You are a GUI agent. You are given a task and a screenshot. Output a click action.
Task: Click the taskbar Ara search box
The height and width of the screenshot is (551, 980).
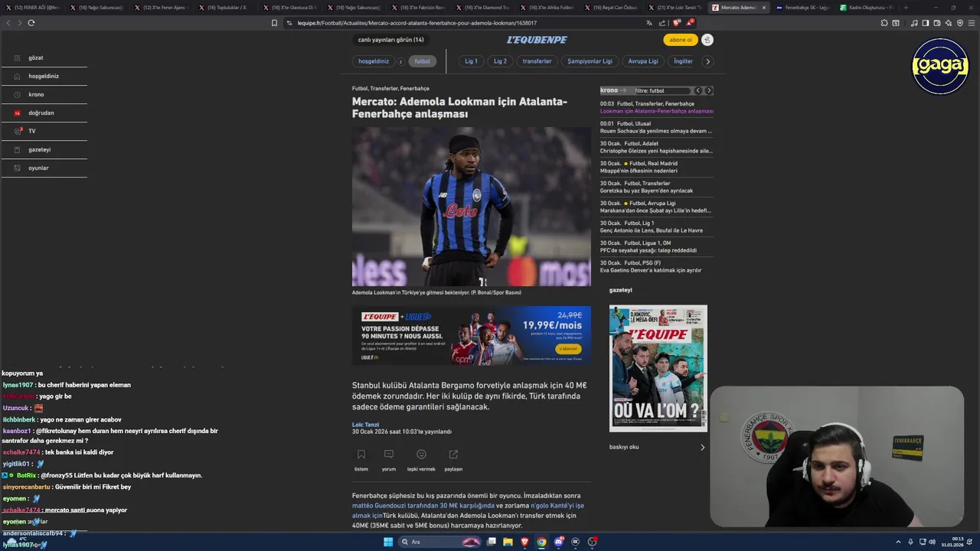click(440, 542)
